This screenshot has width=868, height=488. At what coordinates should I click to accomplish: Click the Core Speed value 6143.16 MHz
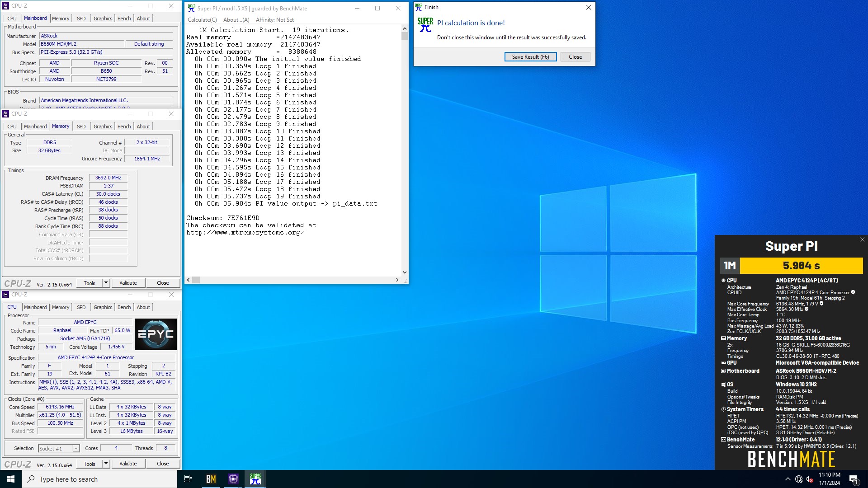[60, 407]
